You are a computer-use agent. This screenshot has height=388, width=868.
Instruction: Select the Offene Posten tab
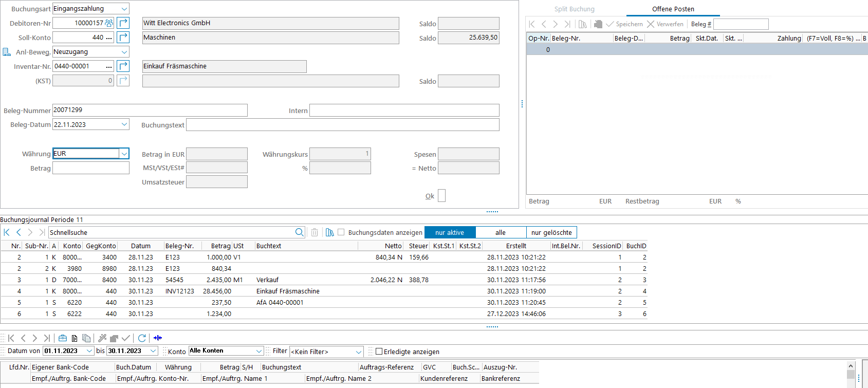point(673,9)
